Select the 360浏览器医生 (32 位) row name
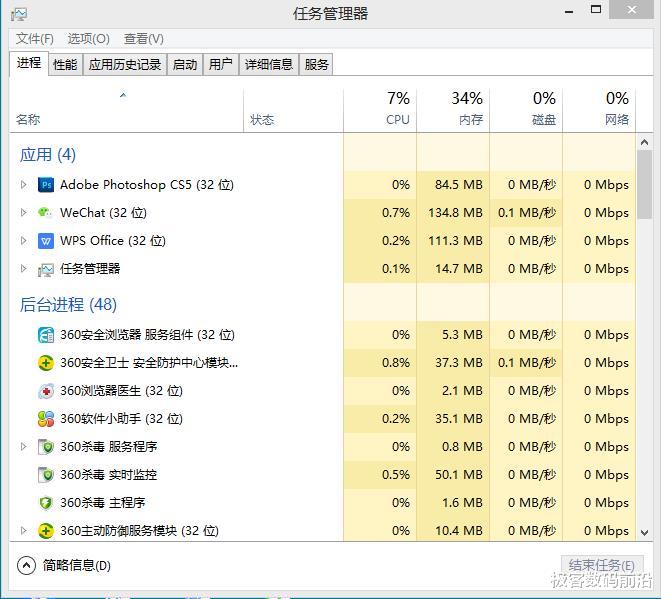661x599 pixels. (x=121, y=391)
